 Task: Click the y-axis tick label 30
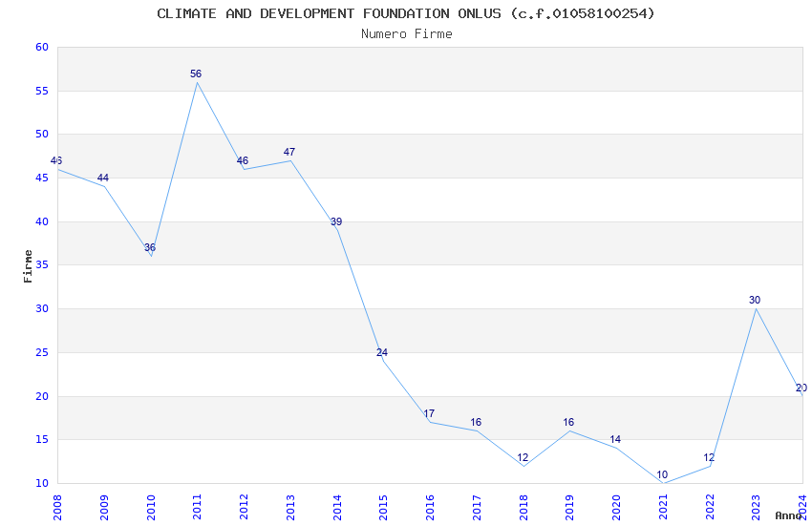click(x=42, y=308)
